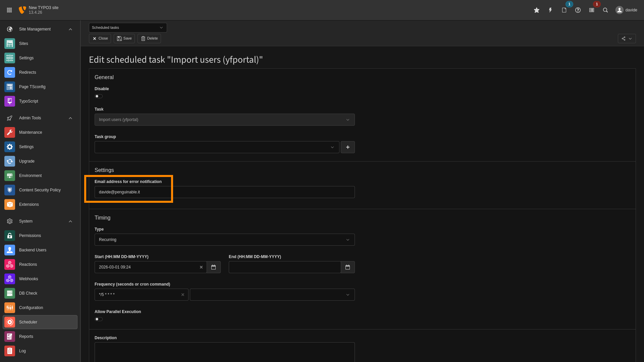Image resolution: width=644 pixels, height=362 pixels.
Task: Click the End date calendar picker icon
Action: pos(348,267)
